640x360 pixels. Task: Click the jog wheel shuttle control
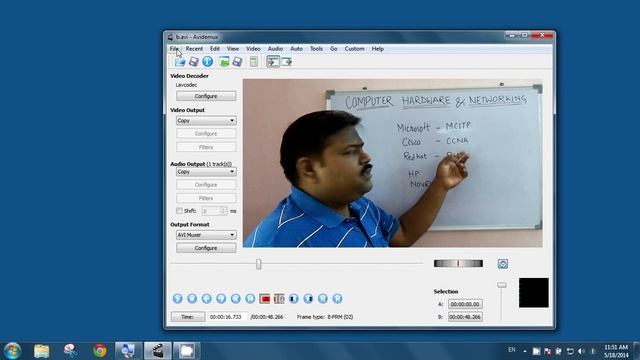458,263
